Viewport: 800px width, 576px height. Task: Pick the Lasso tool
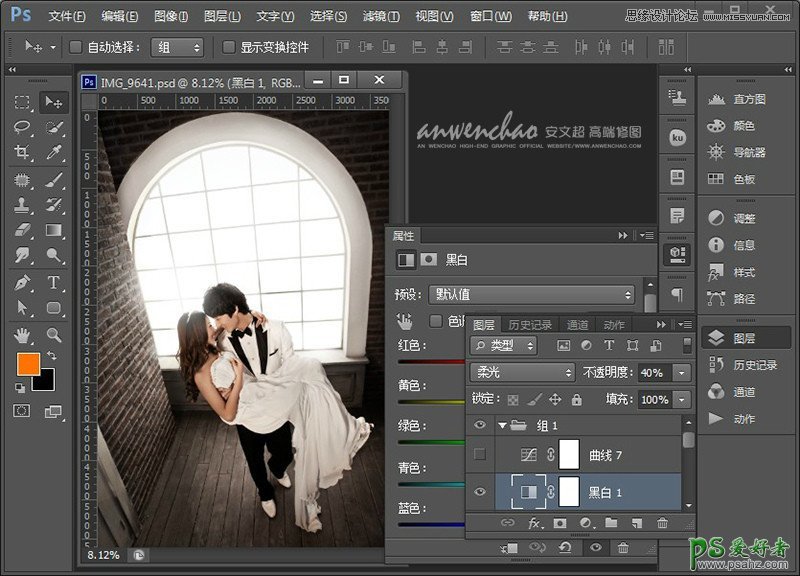point(22,127)
